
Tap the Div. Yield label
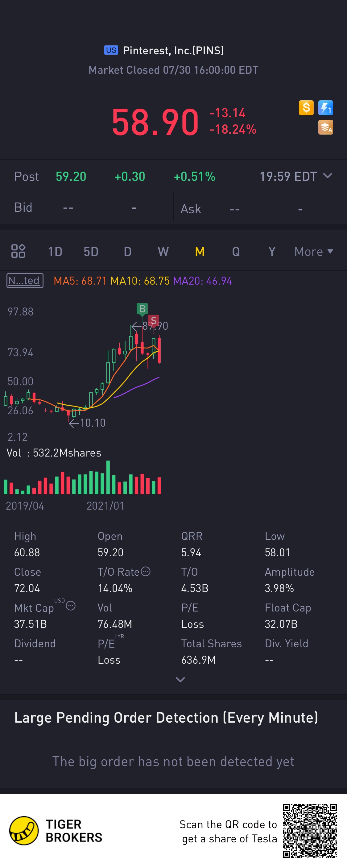[x=287, y=644]
